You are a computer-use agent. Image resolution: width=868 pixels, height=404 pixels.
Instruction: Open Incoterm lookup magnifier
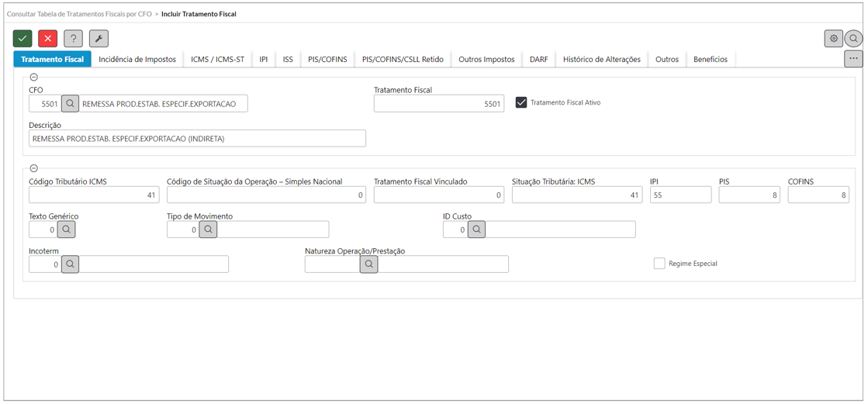(70, 264)
